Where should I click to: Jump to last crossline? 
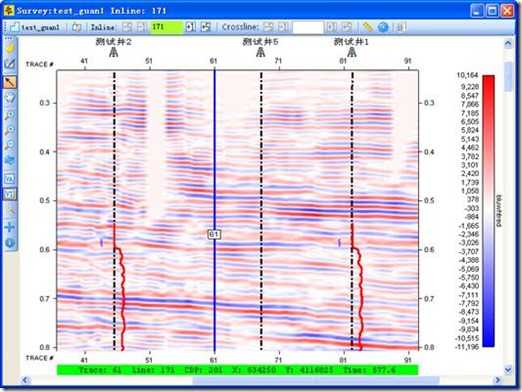pyautogui.click(x=347, y=27)
